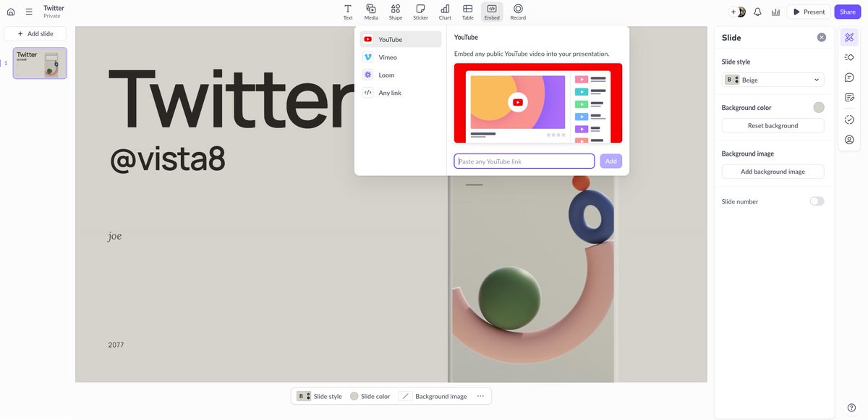This screenshot has width=868, height=420.
Task: Select the Shape tool
Action: pos(396,12)
